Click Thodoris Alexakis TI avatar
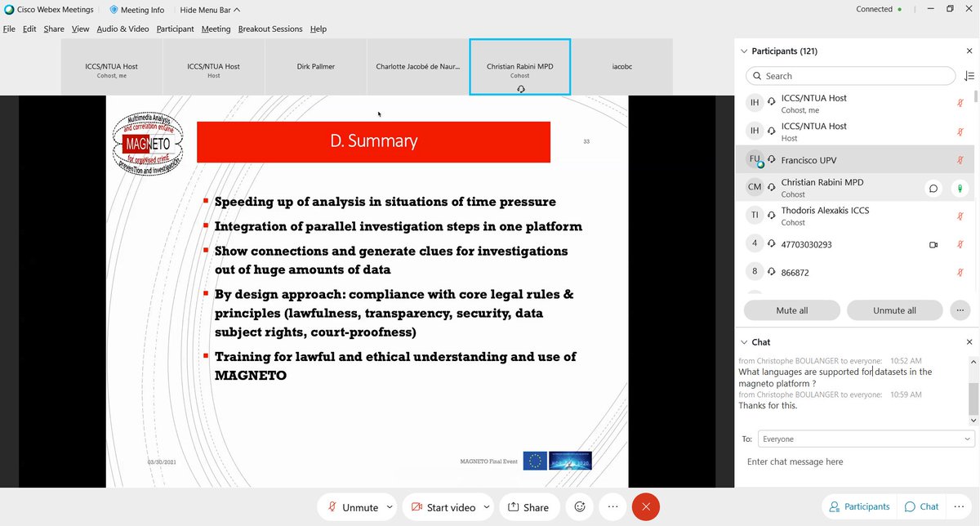 [x=755, y=215]
